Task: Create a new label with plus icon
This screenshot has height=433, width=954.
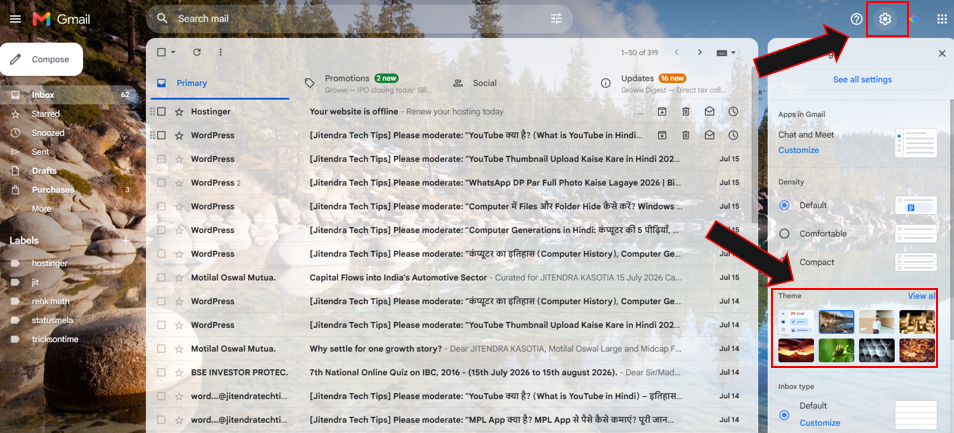Action: (126, 240)
